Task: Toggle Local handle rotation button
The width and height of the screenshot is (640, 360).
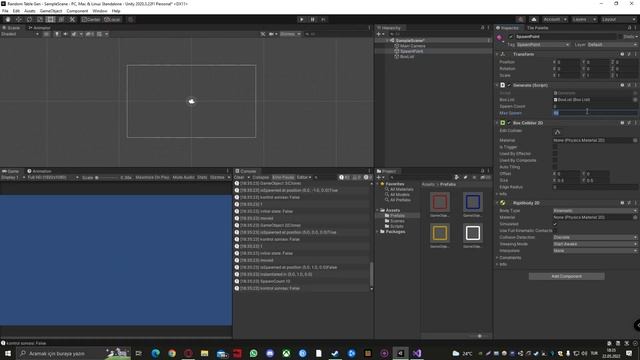Action: point(112,19)
